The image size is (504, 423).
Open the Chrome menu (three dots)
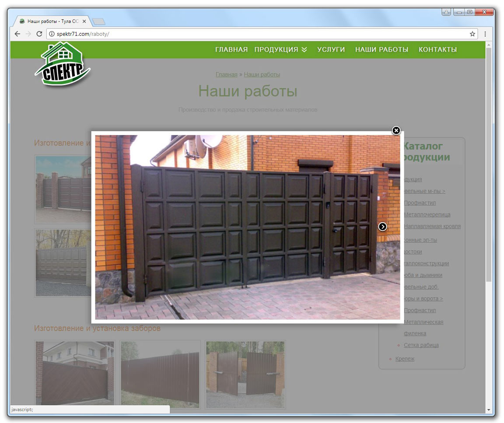click(485, 34)
